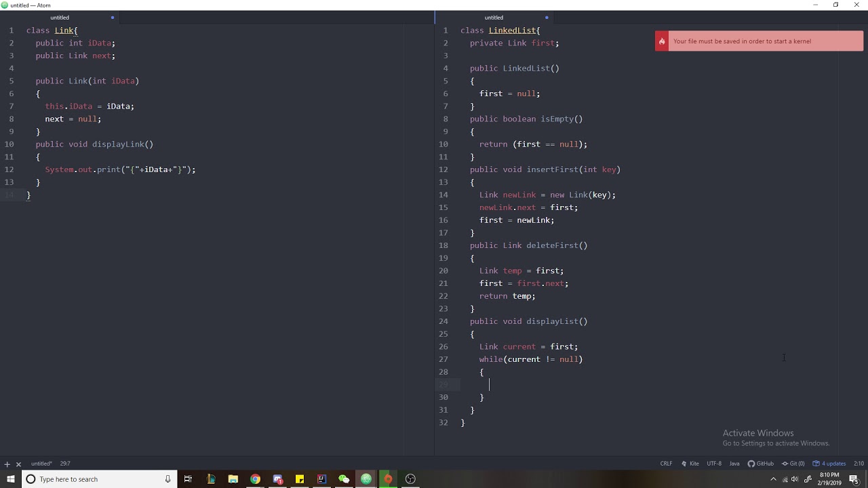Click 'while(current != null)' line
This screenshot has width=868, height=488.
(531, 359)
